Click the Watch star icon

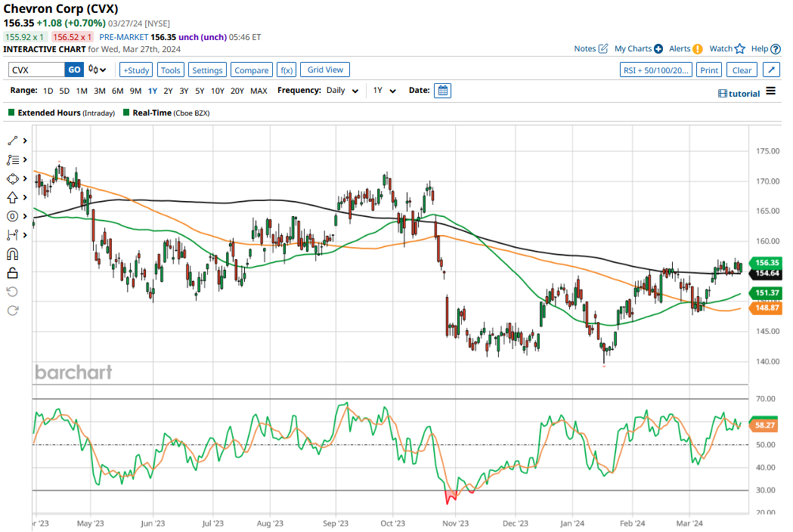click(739, 48)
